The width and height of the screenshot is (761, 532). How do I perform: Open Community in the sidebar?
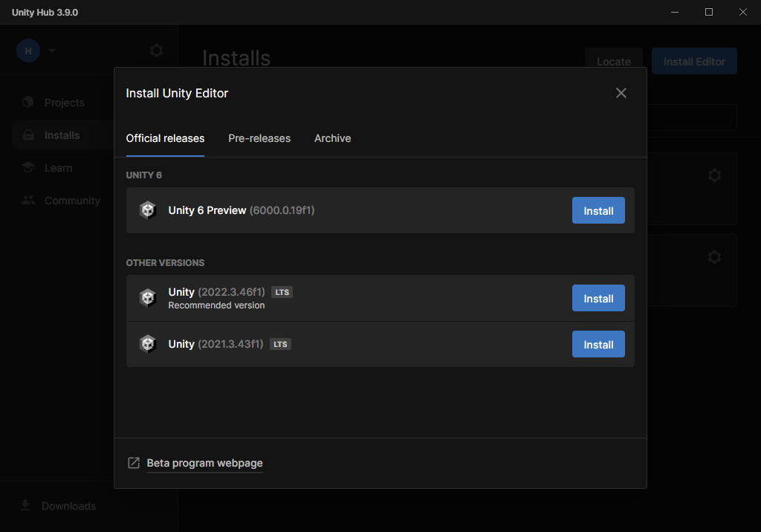pyautogui.click(x=72, y=201)
